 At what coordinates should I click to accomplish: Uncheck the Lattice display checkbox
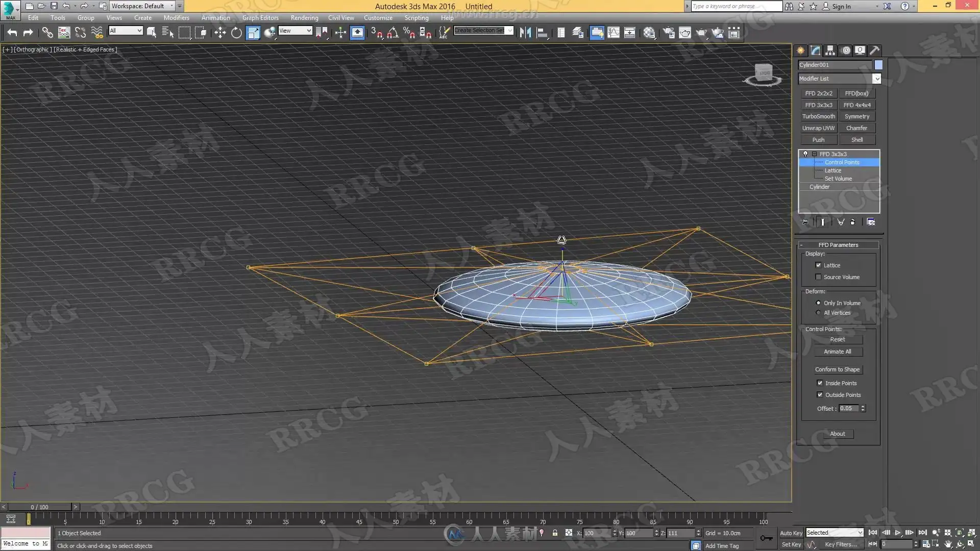818,265
